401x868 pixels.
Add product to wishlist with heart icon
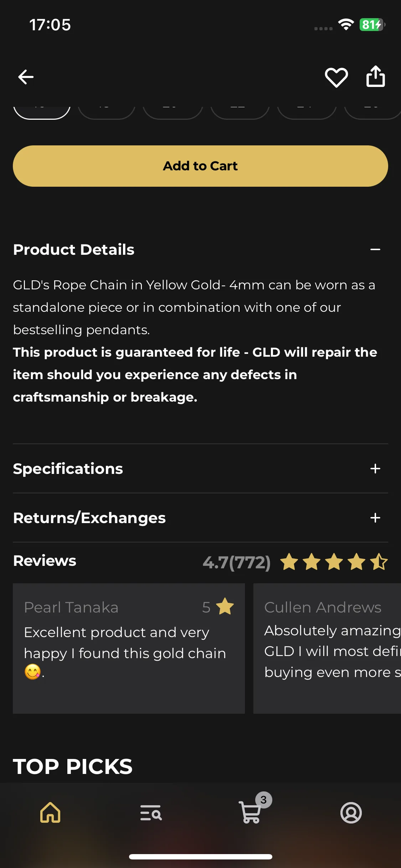(x=336, y=77)
